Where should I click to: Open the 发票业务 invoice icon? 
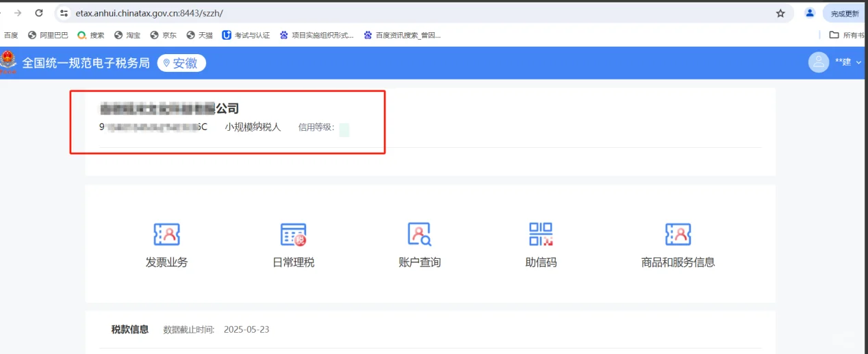(166, 234)
